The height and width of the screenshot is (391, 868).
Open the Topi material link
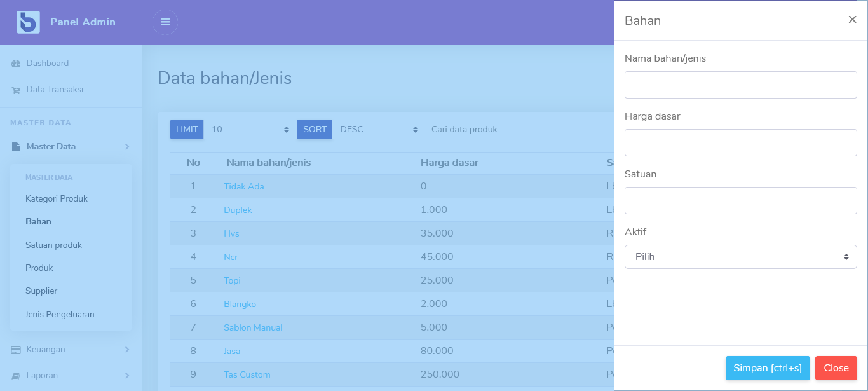click(x=232, y=280)
